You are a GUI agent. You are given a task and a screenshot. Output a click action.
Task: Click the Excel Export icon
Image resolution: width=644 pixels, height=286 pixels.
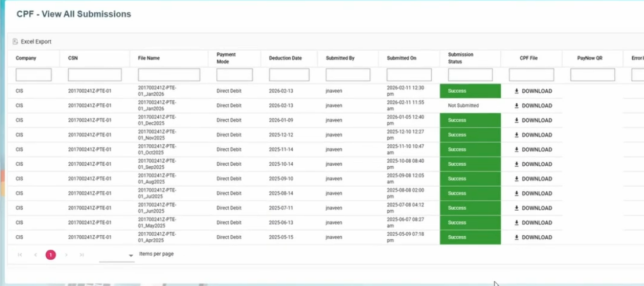[x=15, y=41]
